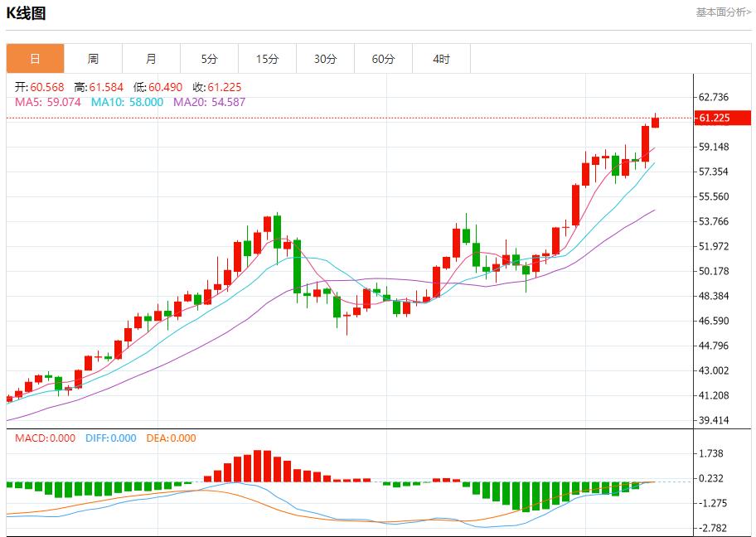The height and width of the screenshot is (537, 756).
Task: Open the 15分 interval tab
Action: [x=267, y=59]
